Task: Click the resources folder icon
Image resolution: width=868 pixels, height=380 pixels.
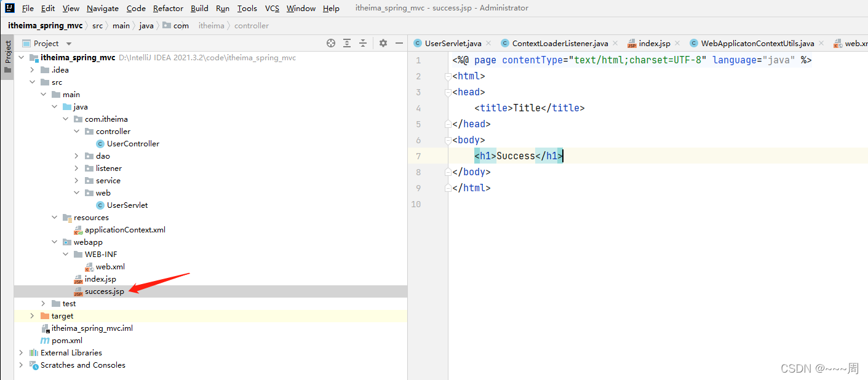Action: [x=67, y=218]
